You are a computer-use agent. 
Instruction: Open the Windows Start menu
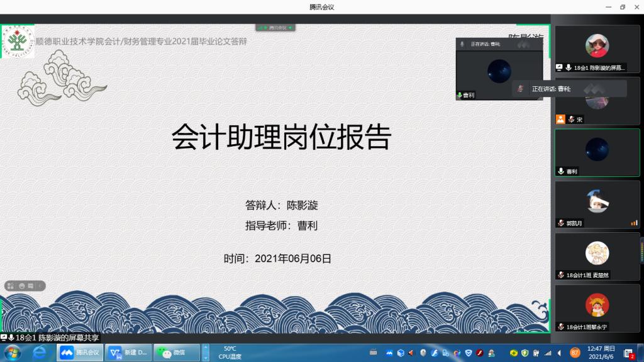click(12, 353)
